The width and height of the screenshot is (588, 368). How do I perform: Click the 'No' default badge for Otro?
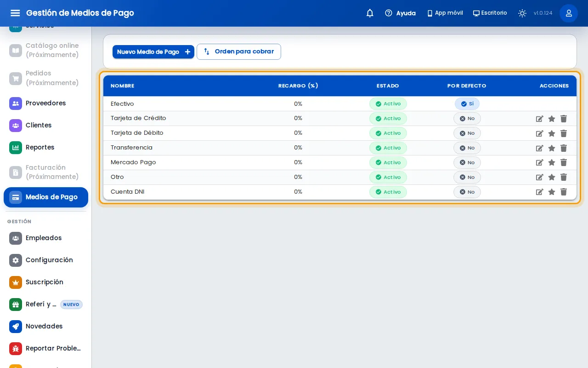[x=467, y=177]
